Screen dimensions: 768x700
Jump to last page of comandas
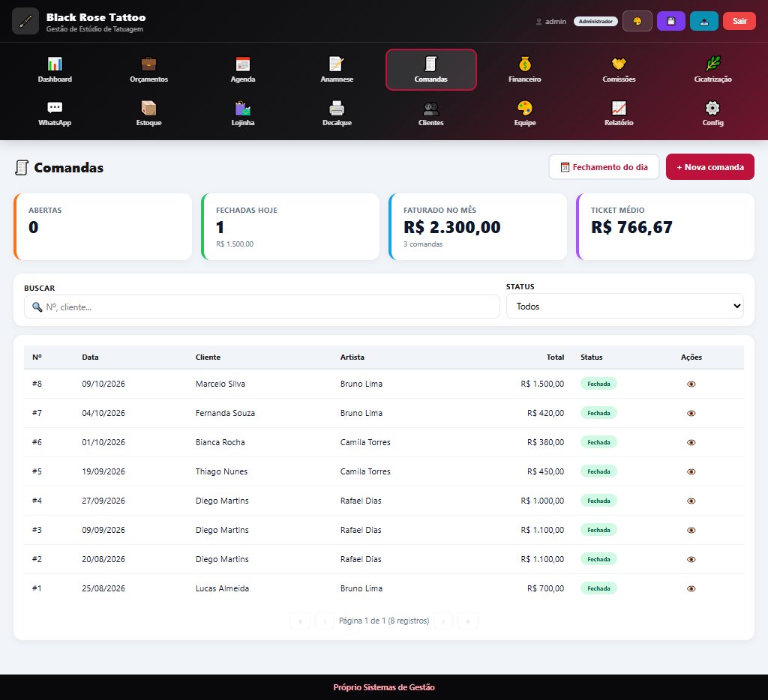[x=468, y=621]
